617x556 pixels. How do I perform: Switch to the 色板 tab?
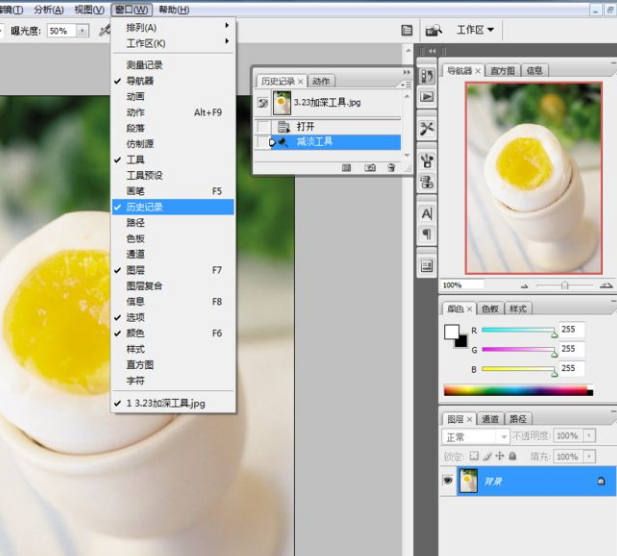[x=490, y=309]
